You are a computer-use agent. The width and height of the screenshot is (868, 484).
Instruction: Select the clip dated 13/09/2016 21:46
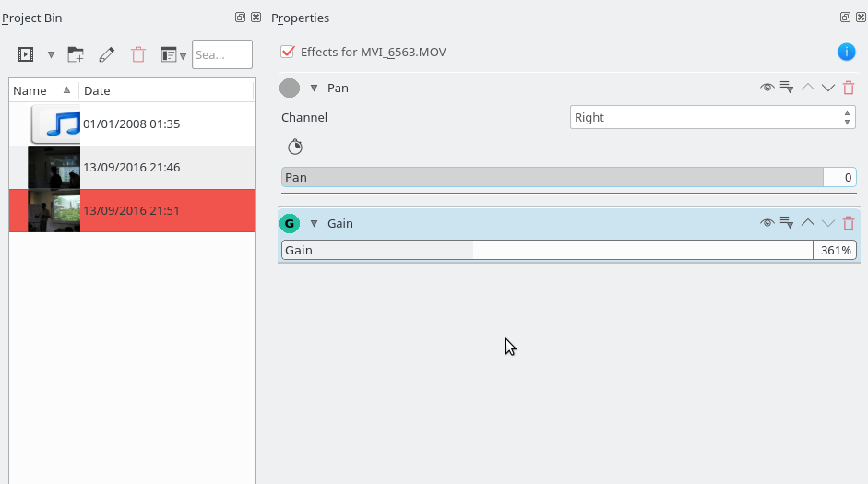(x=132, y=167)
